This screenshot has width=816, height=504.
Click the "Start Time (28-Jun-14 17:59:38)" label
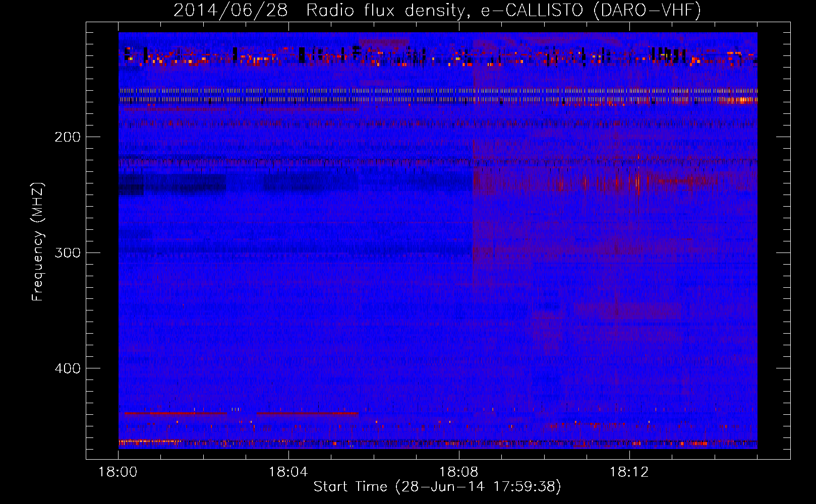pos(437,487)
